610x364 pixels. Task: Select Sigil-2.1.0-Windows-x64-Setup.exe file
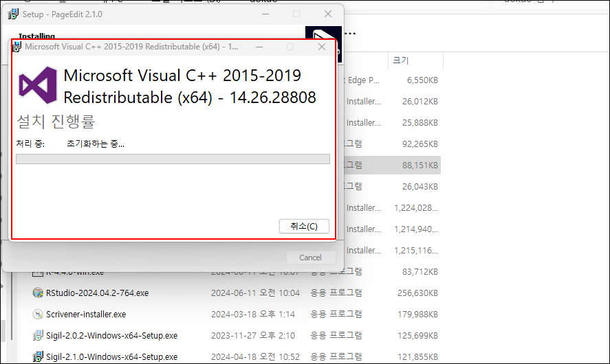(111, 356)
